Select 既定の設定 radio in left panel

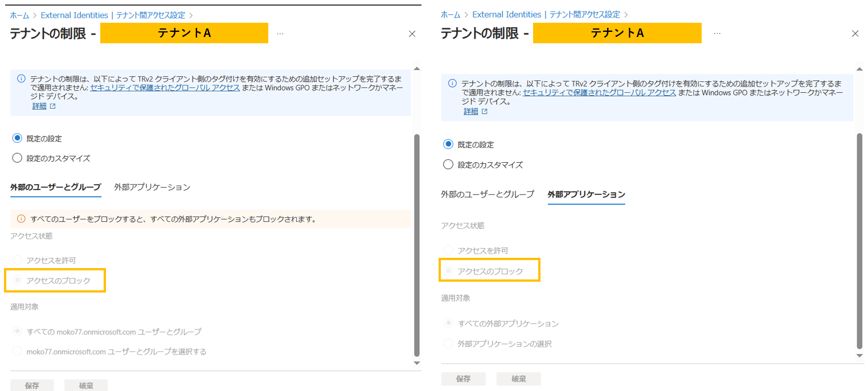click(17, 138)
